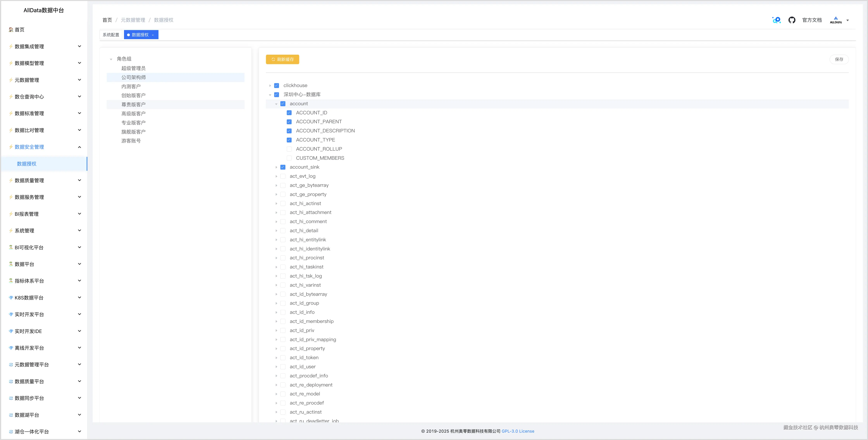The width and height of the screenshot is (868, 440).
Task: Click gem icon beside 实时开发平台
Action: [x=11, y=314]
